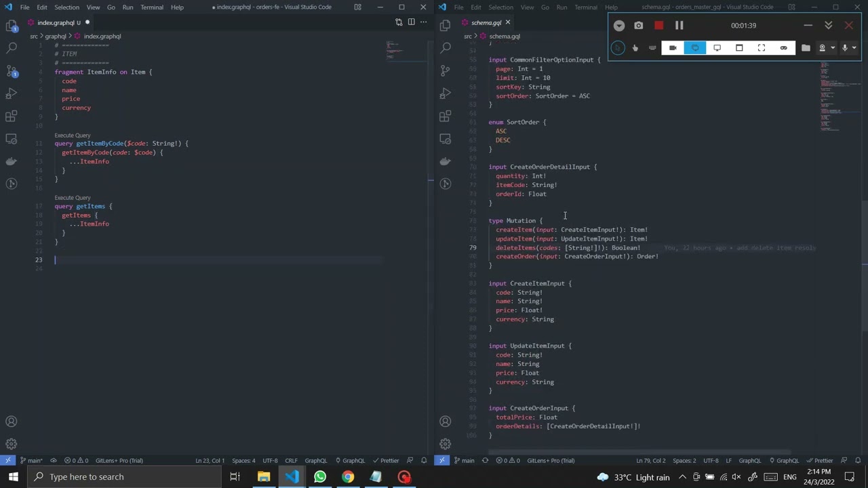
Task: Click CRLF line ending in left status bar
Action: coord(291,460)
